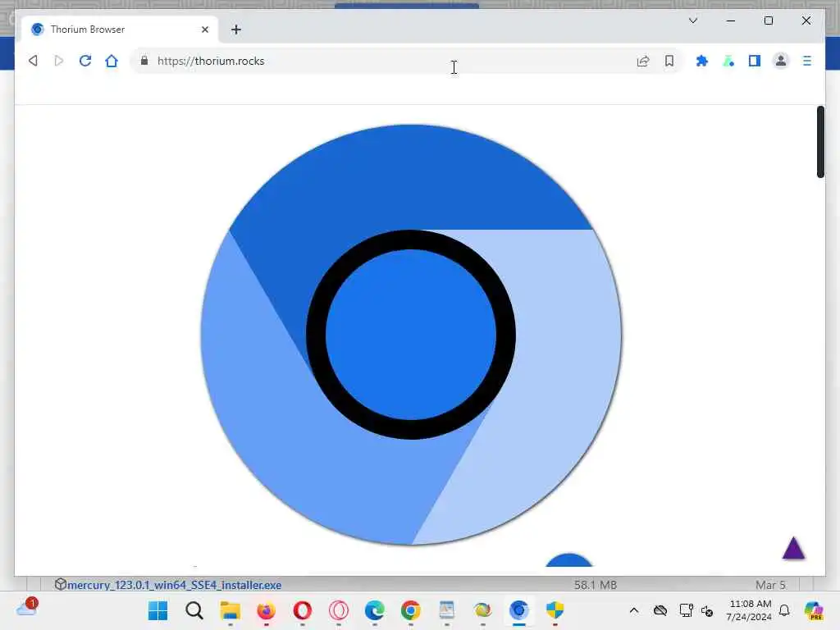Screen dimensions: 840x630
Task: Open Windows taskbar search
Action: coord(194,610)
